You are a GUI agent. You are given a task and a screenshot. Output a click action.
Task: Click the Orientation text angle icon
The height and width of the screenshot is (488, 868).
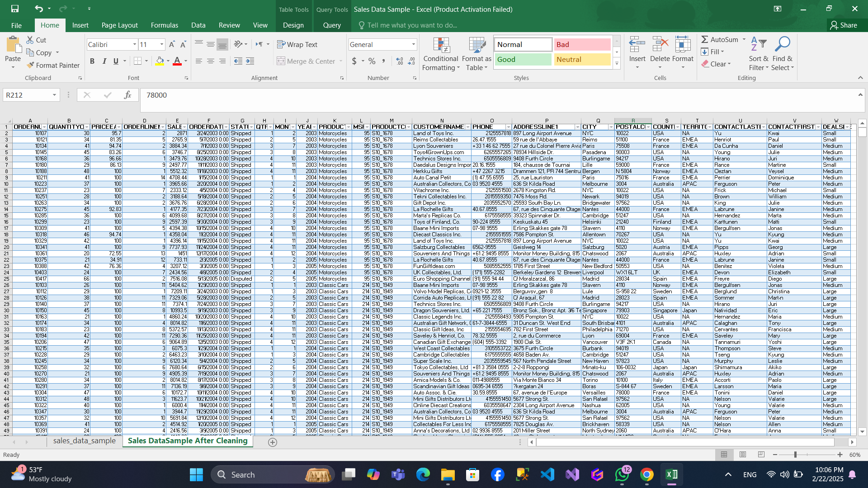(238, 44)
